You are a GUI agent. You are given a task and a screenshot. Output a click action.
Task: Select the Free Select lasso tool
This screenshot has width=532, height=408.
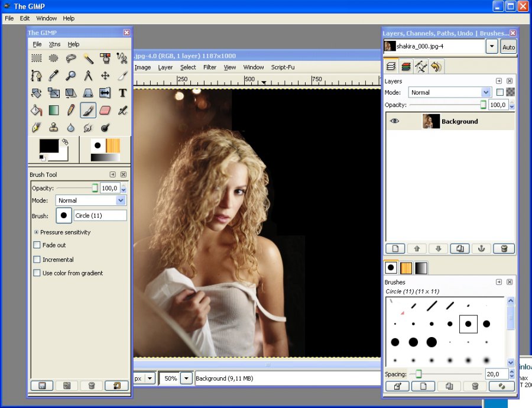coord(71,59)
